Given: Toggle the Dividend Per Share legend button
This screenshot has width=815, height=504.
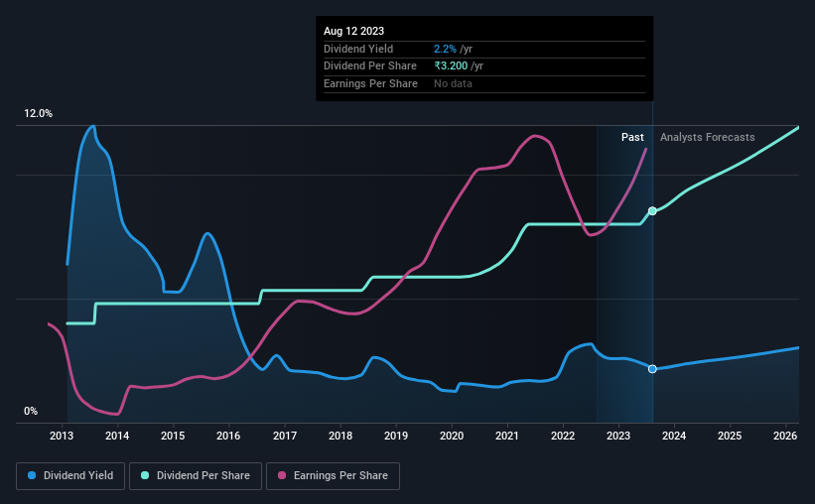Looking at the screenshot, I should tap(196, 476).
